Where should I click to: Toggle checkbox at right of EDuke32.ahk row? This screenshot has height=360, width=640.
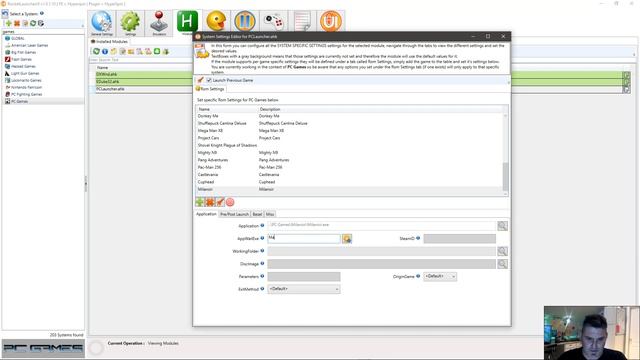626,82
